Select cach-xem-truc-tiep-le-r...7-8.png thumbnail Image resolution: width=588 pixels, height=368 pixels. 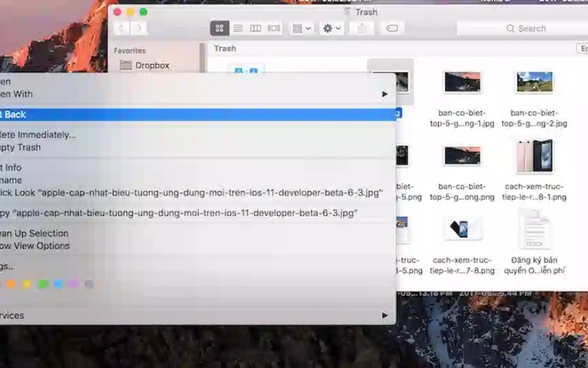pyautogui.click(x=462, y=229)
